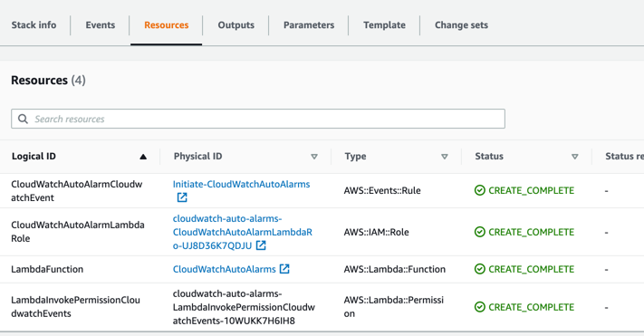644x336 pixels.
Task: Click the AWS::IAM::Role type cell
Action: (x=377, y=232)
